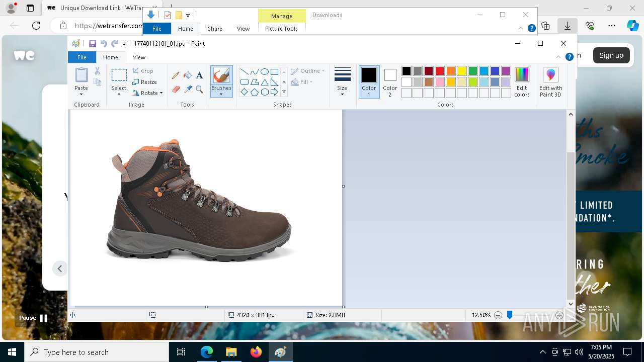This screenshot has height=362, width=644.
Task: Click the Brushes tool icon
Action: pos(221,75)
